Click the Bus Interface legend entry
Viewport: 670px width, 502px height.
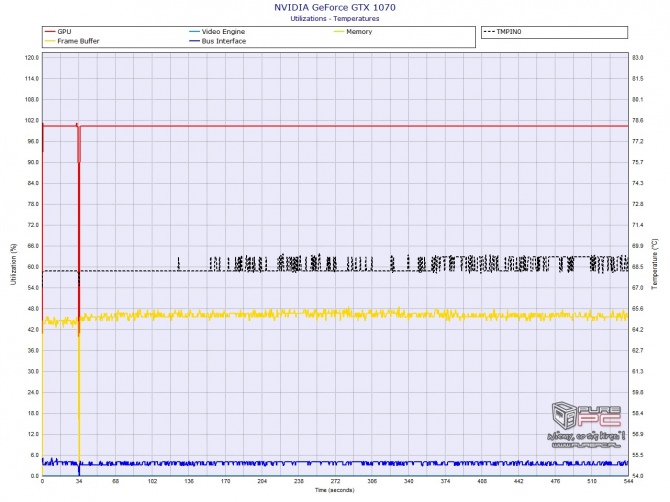pos(217,41)
